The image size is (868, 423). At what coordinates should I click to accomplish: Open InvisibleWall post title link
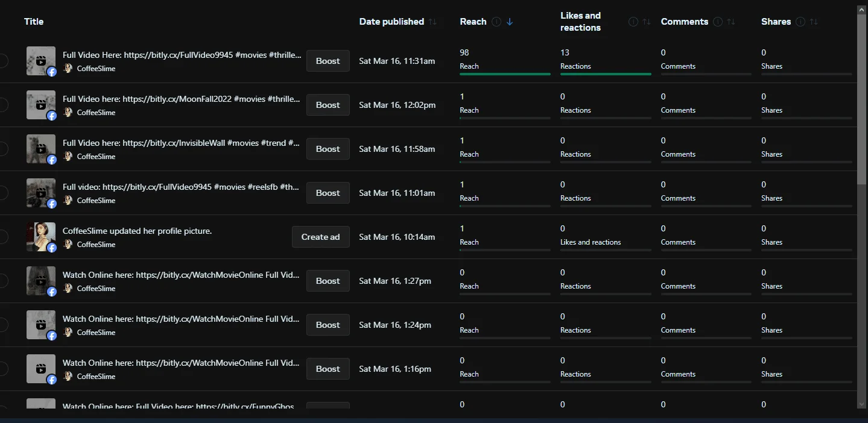182,143
